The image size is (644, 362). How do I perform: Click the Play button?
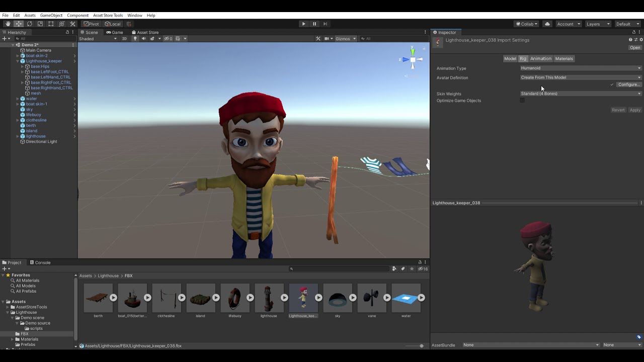[303, 24]
